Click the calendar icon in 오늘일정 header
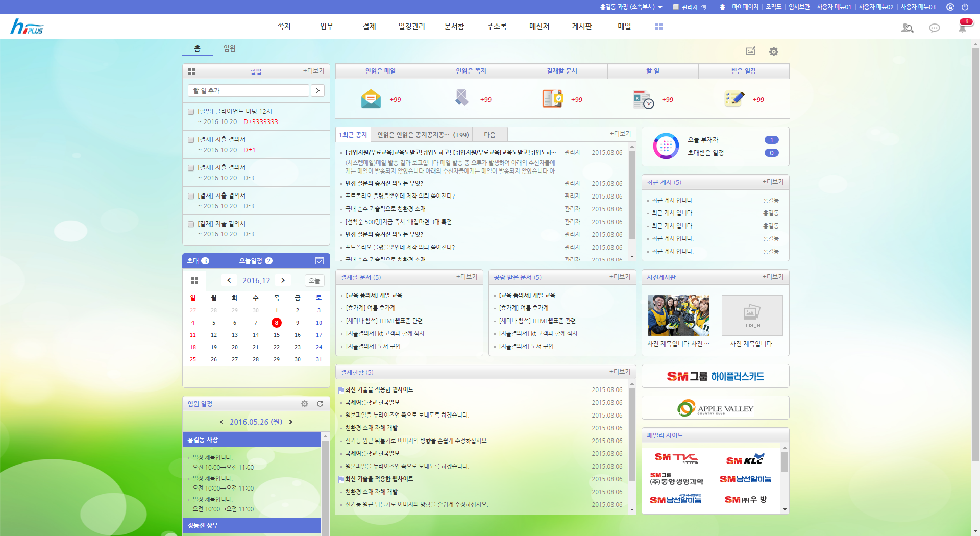Viewport: 980px width, 536px height. click(x=320, y=261)
